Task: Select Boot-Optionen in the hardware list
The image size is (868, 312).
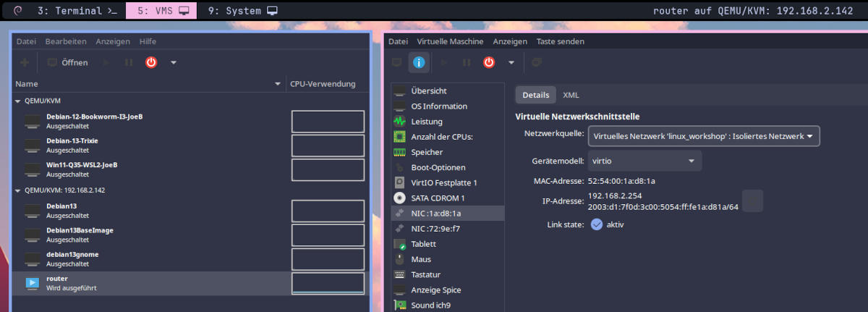Action: (447, 168)
